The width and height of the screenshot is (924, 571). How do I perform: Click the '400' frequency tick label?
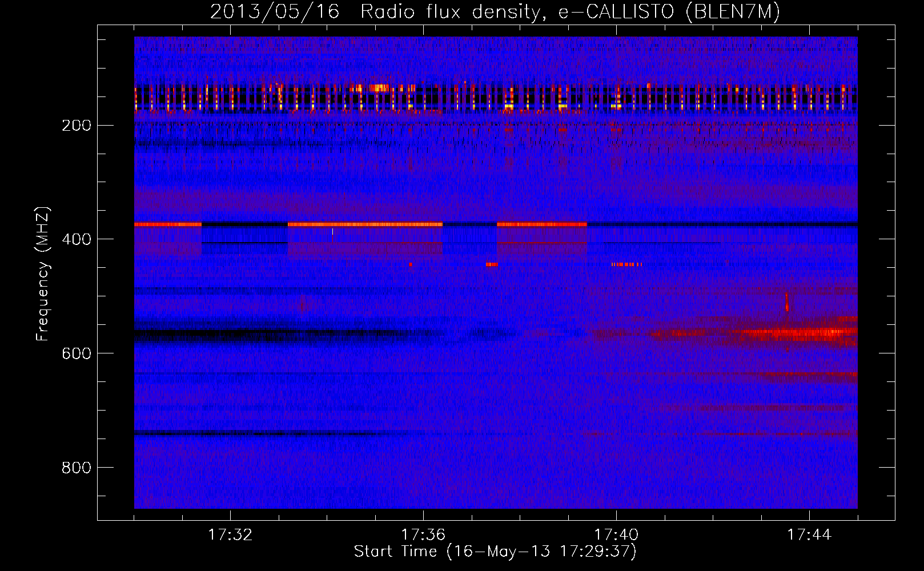[x=77, y=239]
